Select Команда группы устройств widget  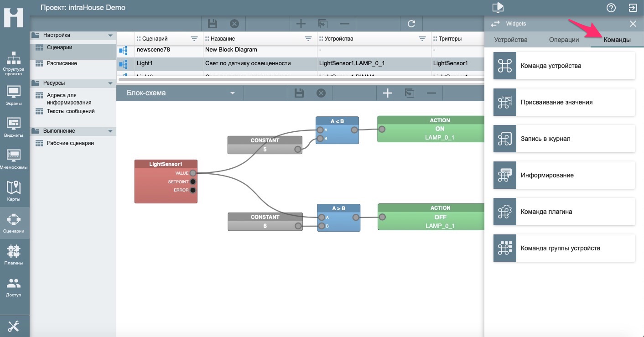(564, 248)
